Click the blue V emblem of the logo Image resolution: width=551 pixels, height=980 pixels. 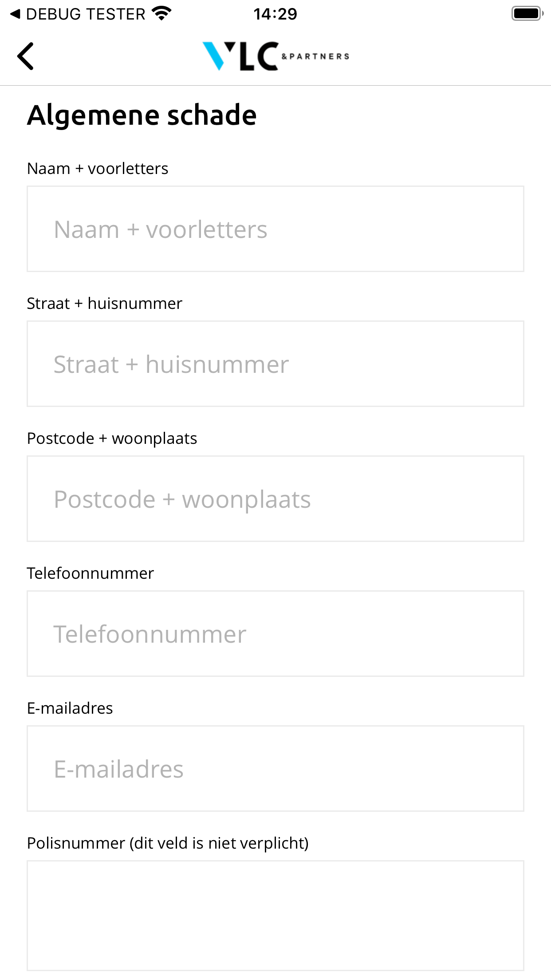click(x=214, y=56)
